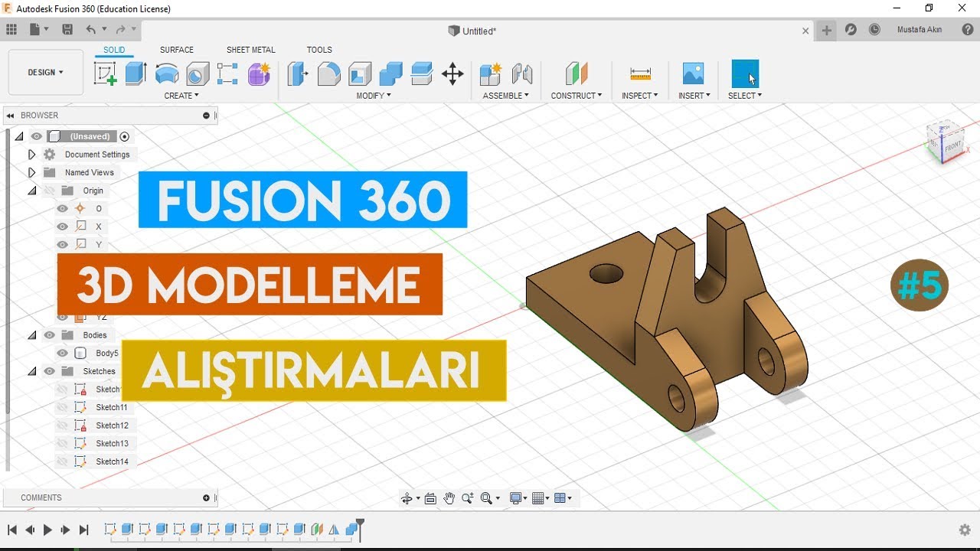Jump to timeline end
Screen dimensions: 980x551
(x=84, y=530)
